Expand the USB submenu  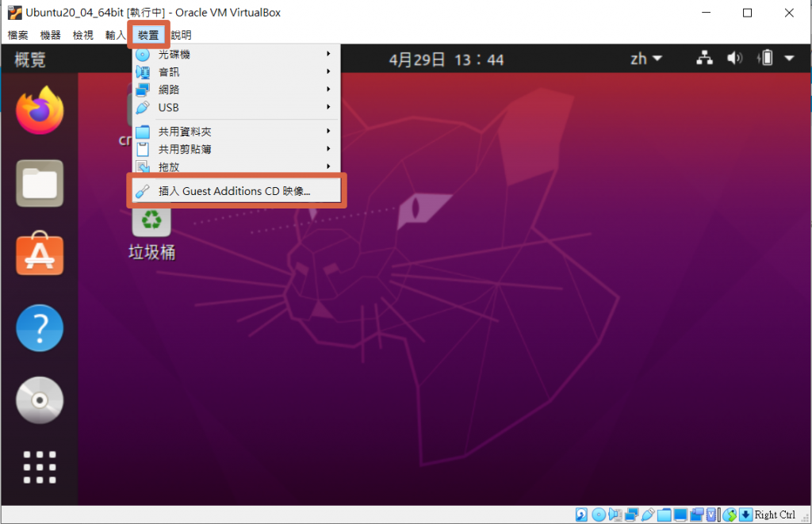point(236,107)
